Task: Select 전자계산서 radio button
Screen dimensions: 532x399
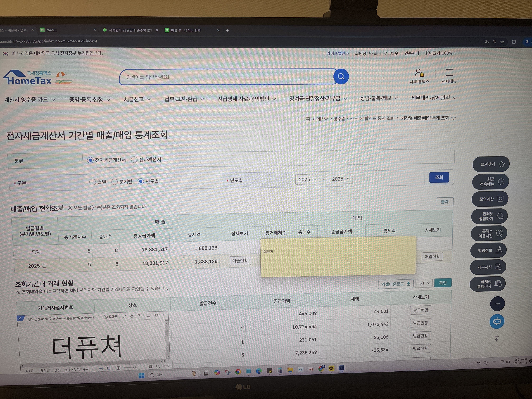Action: 134,160
